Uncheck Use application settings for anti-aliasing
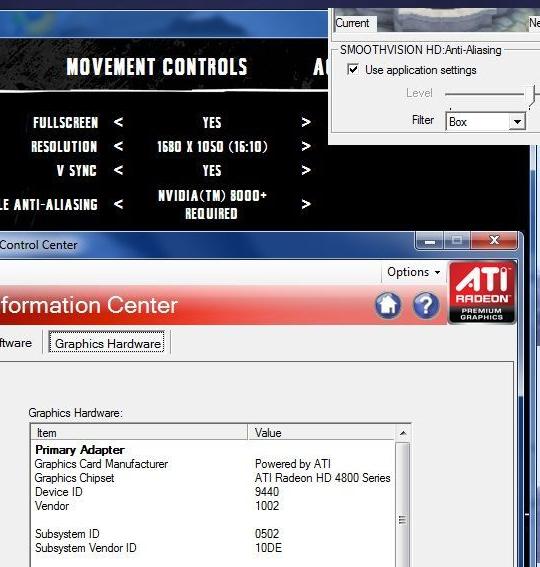 (353, 69)
